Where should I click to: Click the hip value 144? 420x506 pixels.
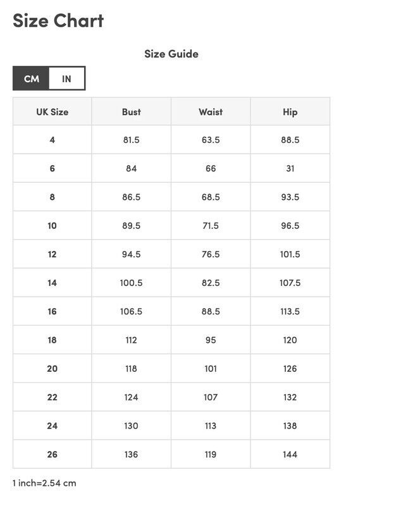pyautogui.click(x=290, y=454)
